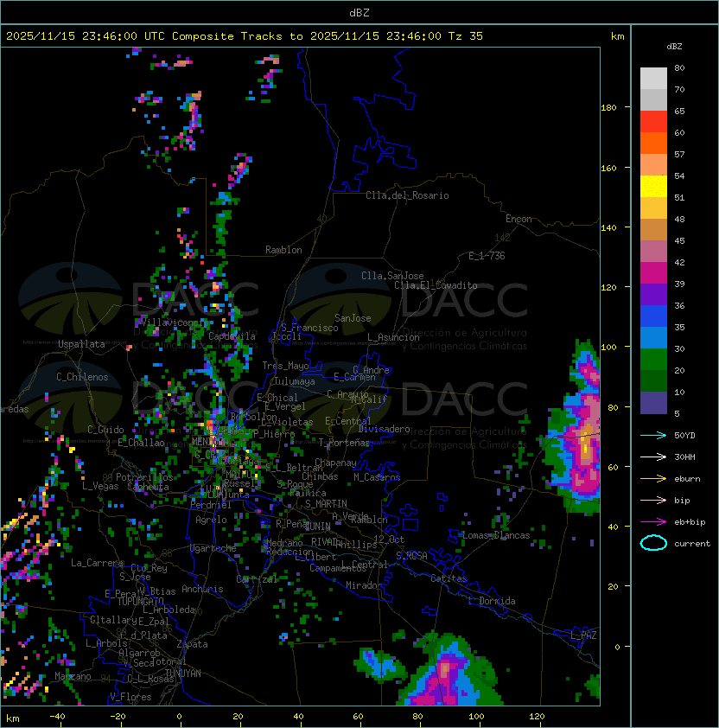Image resolution: width=719 pixels, height=728 pixels.
Task: Click the 'L_PAZ' map label
Action: coord(583,635)
